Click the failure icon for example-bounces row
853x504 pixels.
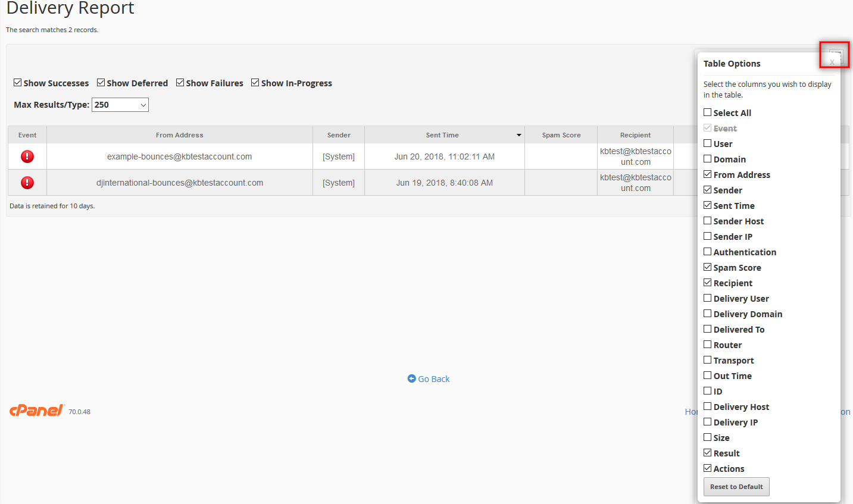point(27,156)
